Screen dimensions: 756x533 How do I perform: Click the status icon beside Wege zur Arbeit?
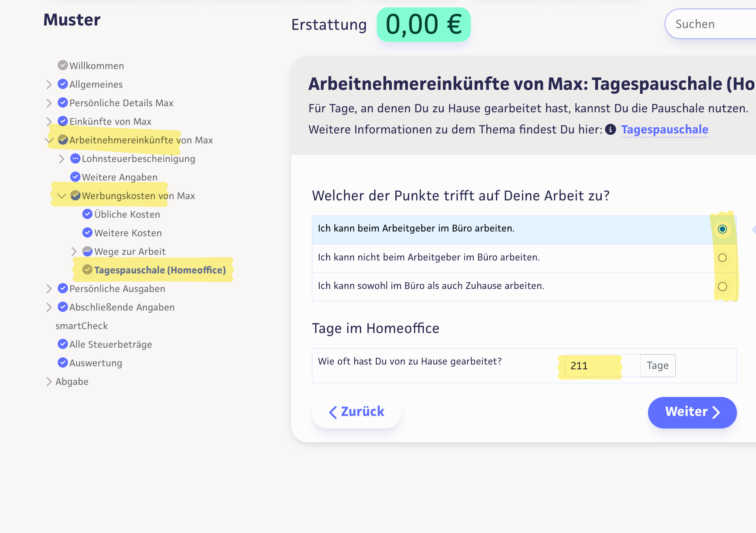click(x=87, y=251)
